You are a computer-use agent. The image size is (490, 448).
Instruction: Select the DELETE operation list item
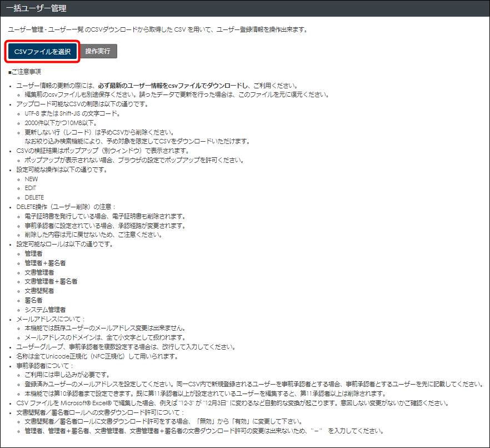click(34, 197)
